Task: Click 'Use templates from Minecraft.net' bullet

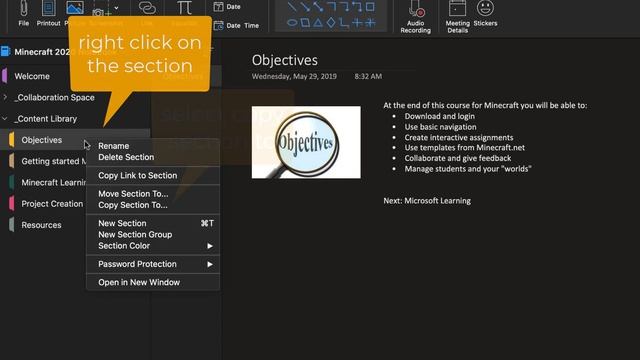Action: pos(464,147)
